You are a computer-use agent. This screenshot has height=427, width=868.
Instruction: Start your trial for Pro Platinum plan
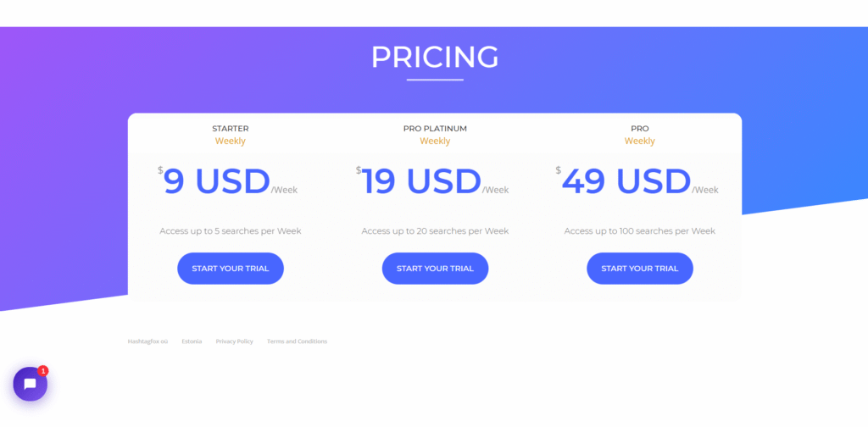click(435, 269)
